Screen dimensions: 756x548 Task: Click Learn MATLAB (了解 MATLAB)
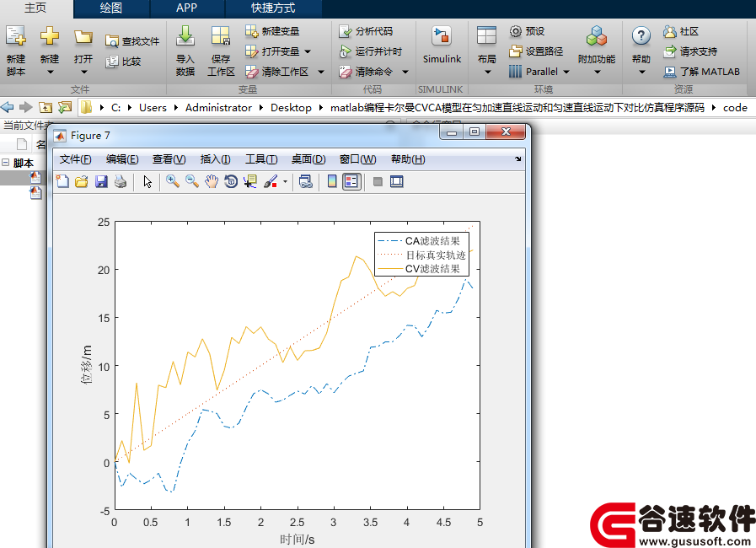[701, 72]
